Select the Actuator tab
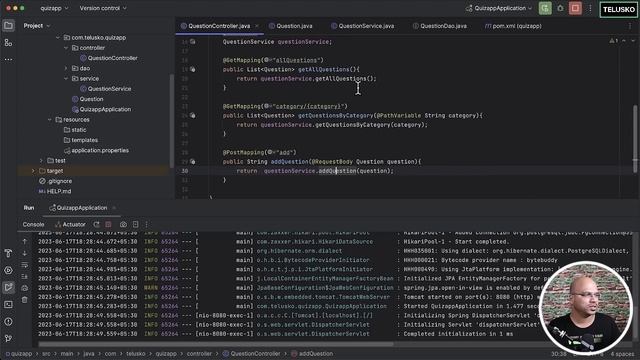This screenshot has height=360, width=640. 70,224
